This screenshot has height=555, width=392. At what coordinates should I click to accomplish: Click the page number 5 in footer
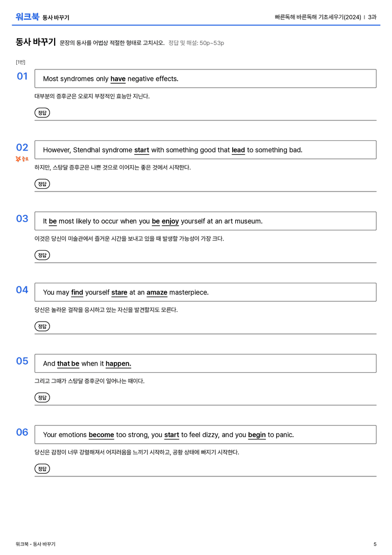tap(375, 544)
